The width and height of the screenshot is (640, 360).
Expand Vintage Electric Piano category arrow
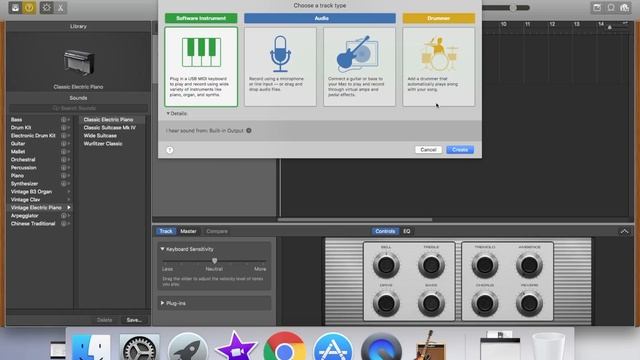69,208
